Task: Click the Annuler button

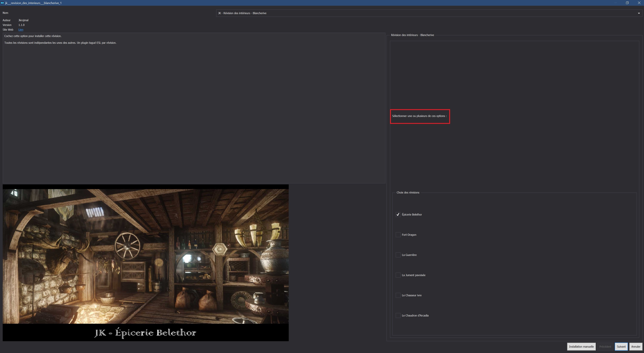Action: click(635, 346)
